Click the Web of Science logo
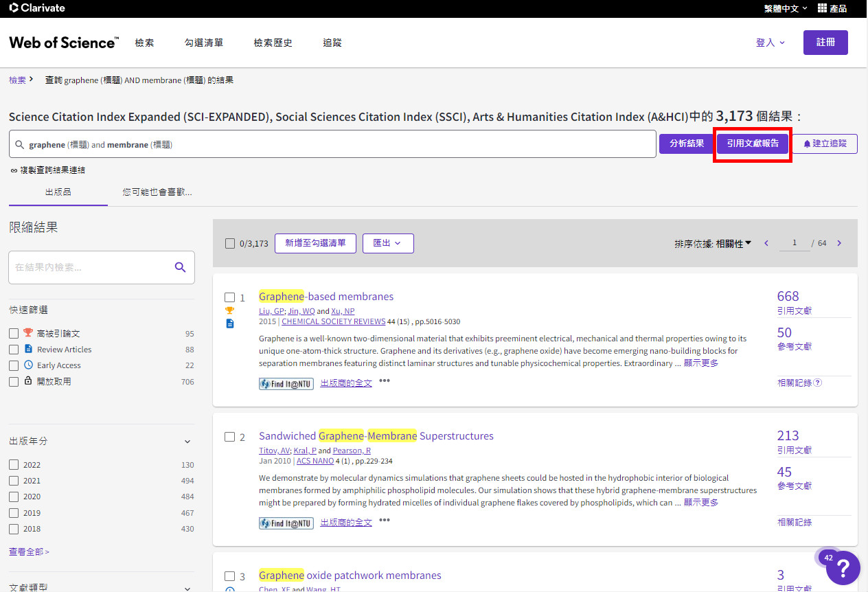This screenshot has width=868, height=592. tap(63, 43)
